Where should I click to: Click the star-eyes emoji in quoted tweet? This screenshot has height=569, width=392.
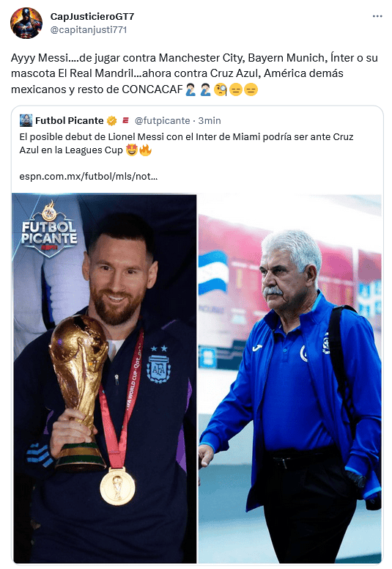[x=132, y=150]
